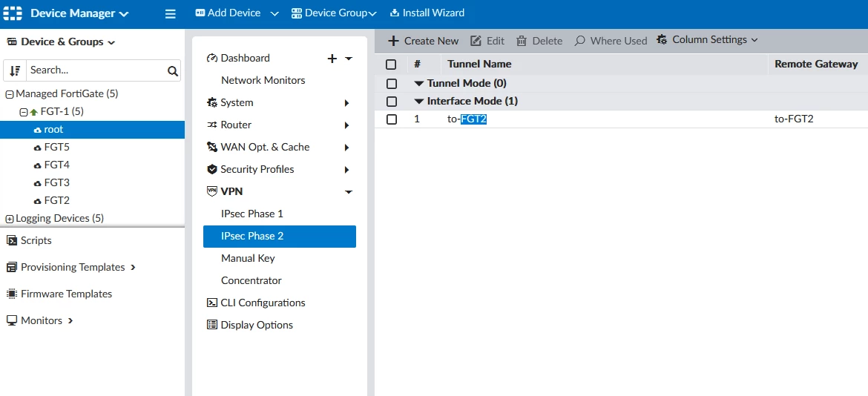Open the Device Manager module dropdown
The image size is (868, 396).
[79, 13]
